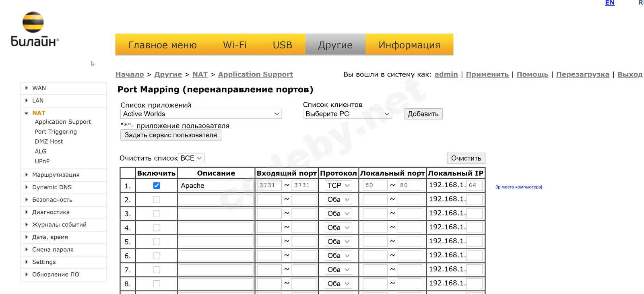This screenshot has width=644, height=294.
Task: Tick the enable checkbox in row 3
Action: coord(157,213)
